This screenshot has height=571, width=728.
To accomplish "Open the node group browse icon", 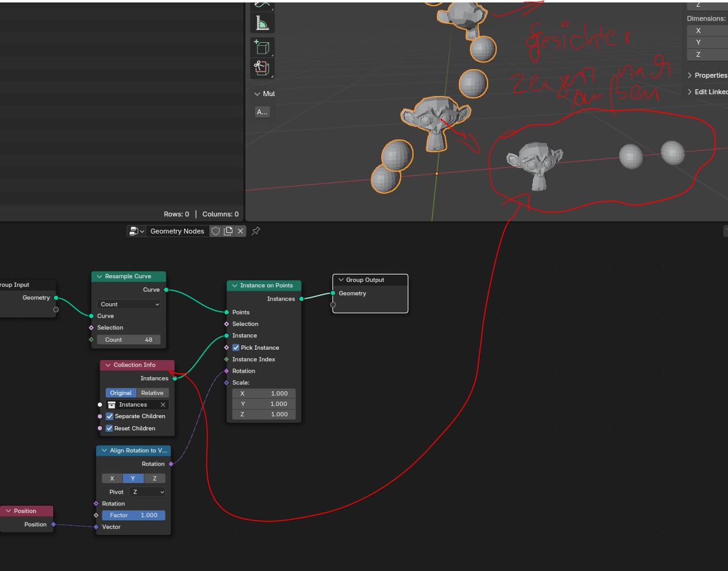I will pos(136,231).
